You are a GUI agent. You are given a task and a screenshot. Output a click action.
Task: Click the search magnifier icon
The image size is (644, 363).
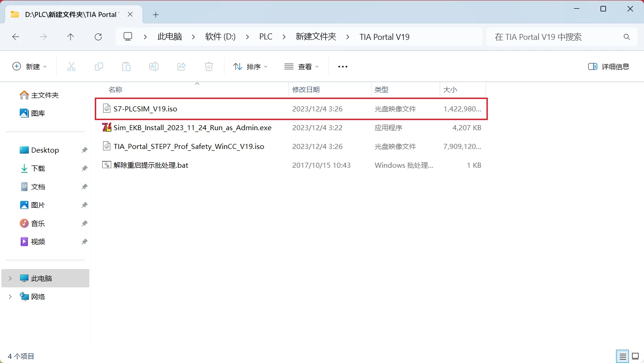(627, 37)
